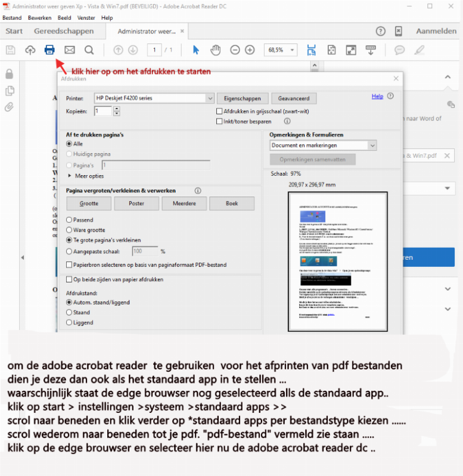The height and width of the screenshot is (476, 463).
Task: Click the lock security icon in sidebar
Action: 10,74
